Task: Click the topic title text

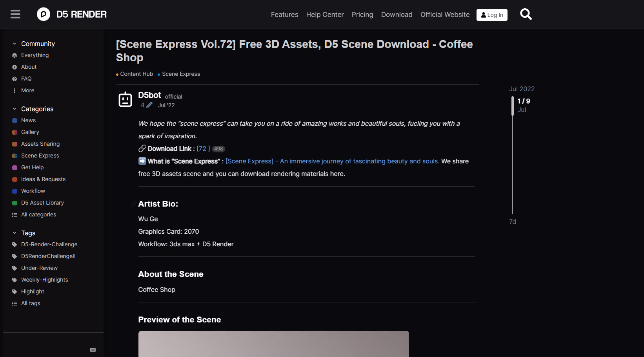Action: coord(294,51)
